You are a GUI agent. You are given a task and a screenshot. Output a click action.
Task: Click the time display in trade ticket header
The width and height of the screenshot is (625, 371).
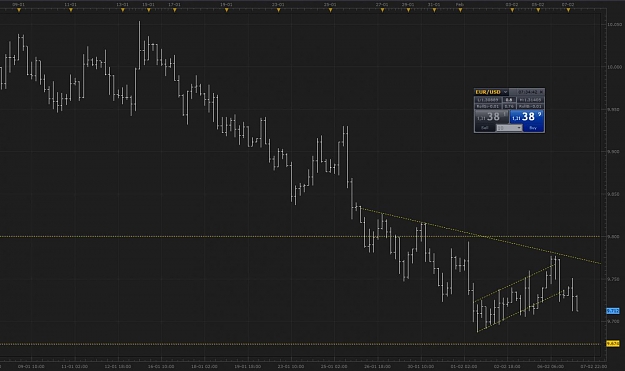pos(528,92)
